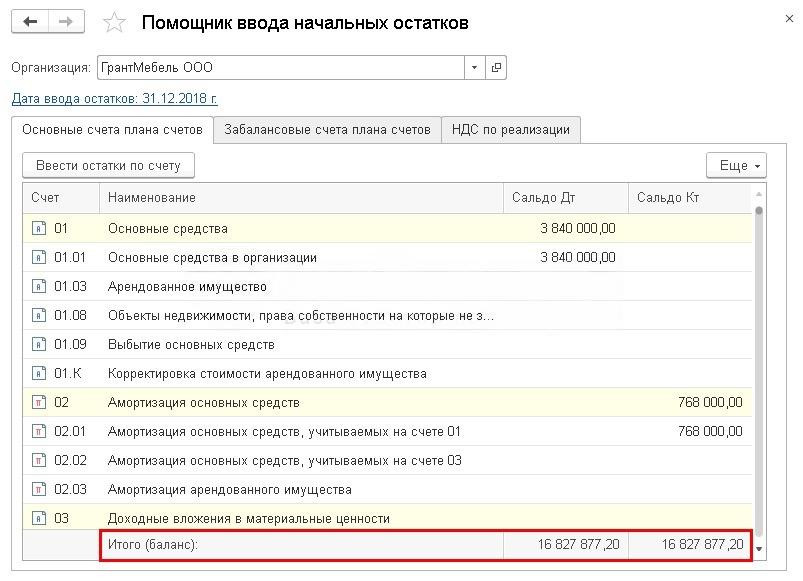Select the account 03 row icon
The height and width of the screenshot is (581, 803).
39,519
